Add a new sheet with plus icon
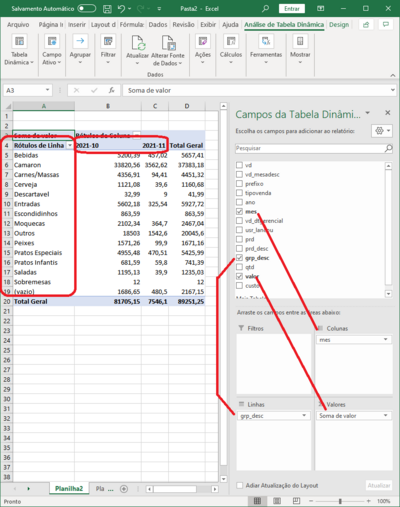 (x=124, y=489)
